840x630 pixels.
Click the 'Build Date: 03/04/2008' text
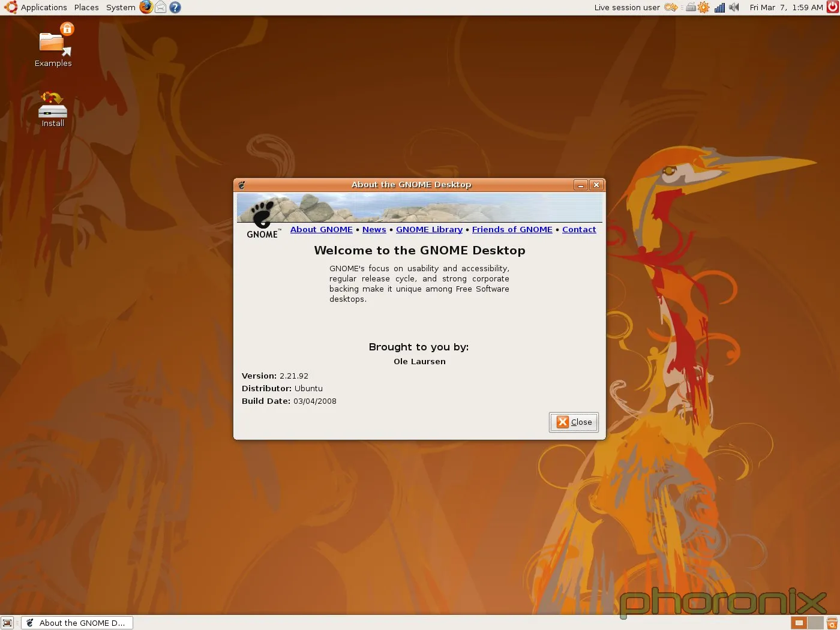click(x=289, y=401)
